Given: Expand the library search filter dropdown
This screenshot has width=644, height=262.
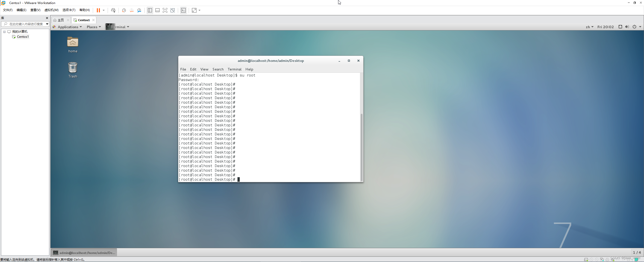Looking at the screenshot, I should click(47, 24).
